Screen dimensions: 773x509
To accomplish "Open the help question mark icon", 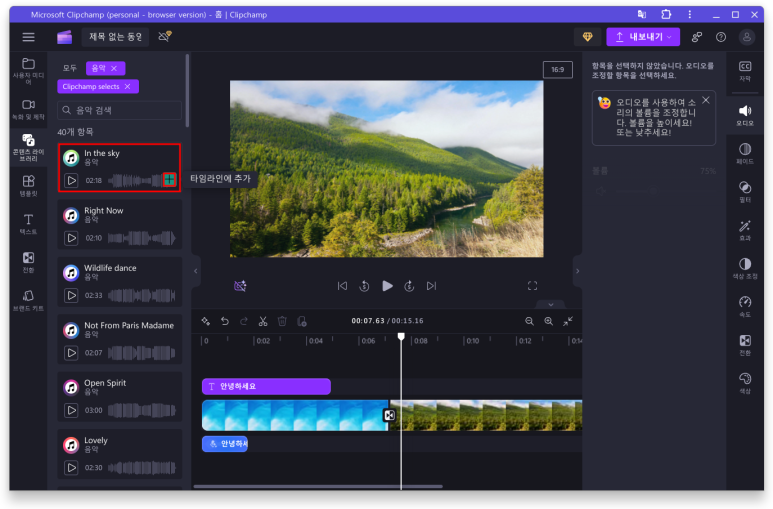I will click(721, 37).
